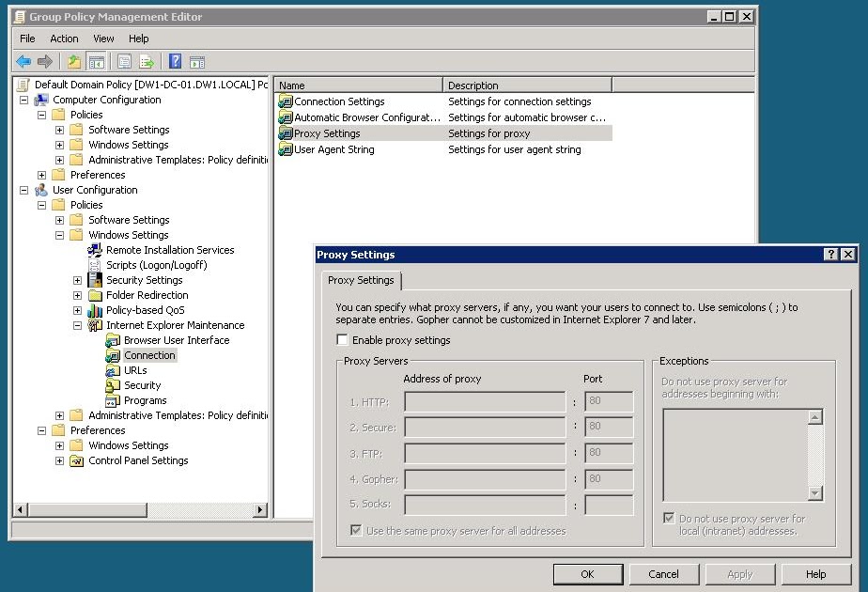Click the Policy-based QoS chart icon
Viewport: 868px width, 592px height.
tap(95, 310)
